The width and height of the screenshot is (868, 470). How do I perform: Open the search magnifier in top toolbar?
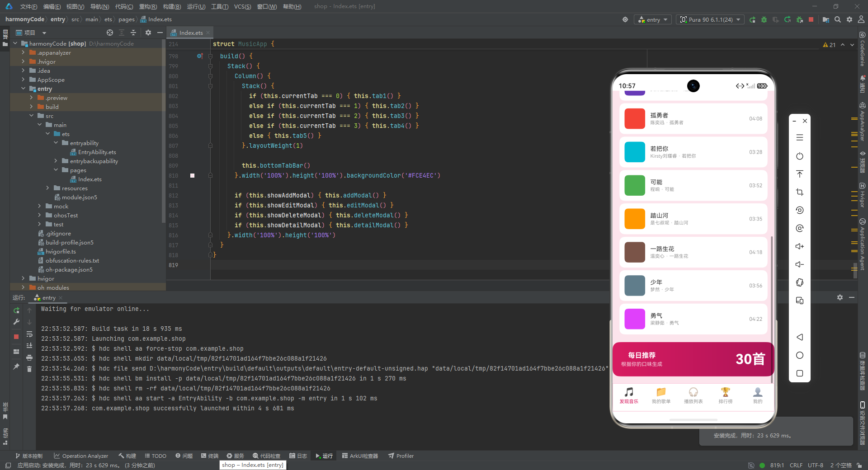[838, 19]
